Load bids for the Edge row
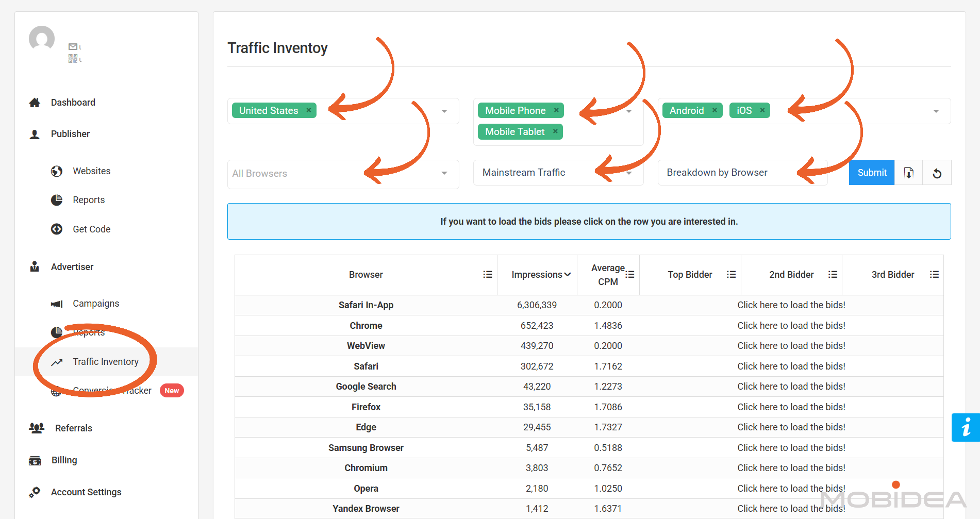This screenshot has width=980, height=519. (791, 427)
